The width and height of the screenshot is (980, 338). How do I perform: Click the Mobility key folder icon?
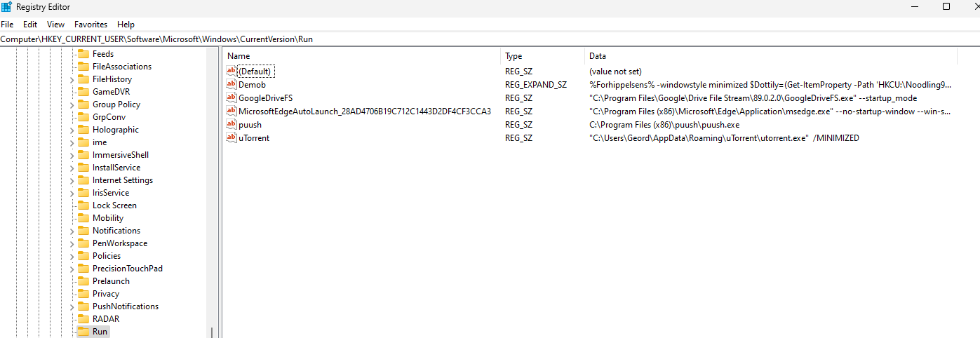coord(83,218)
